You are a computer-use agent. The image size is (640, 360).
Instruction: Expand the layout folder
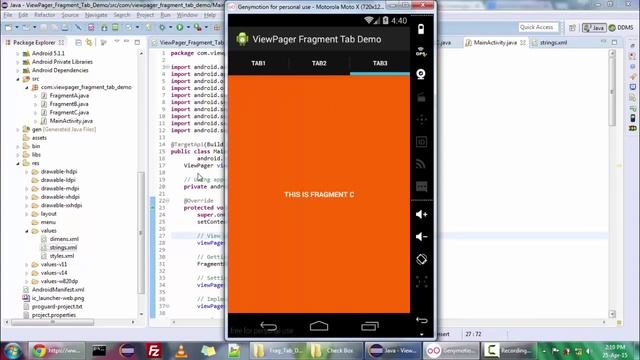[x=27, y=214]
